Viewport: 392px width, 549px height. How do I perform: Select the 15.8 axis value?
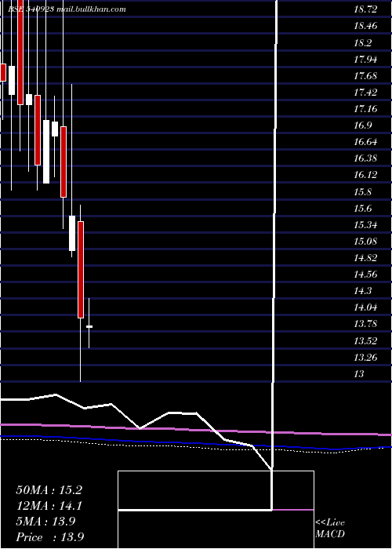[x=362, y=192]
